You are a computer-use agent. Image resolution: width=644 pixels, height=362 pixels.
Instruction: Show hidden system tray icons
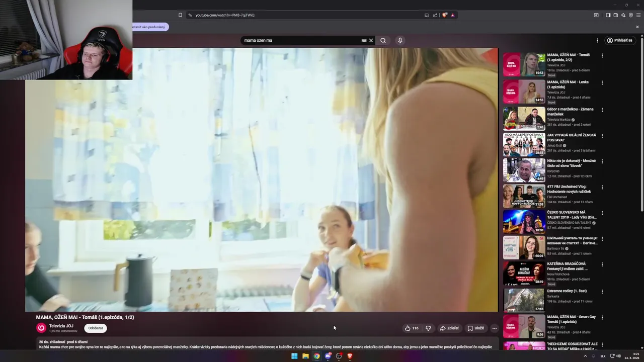click(585, 356)
